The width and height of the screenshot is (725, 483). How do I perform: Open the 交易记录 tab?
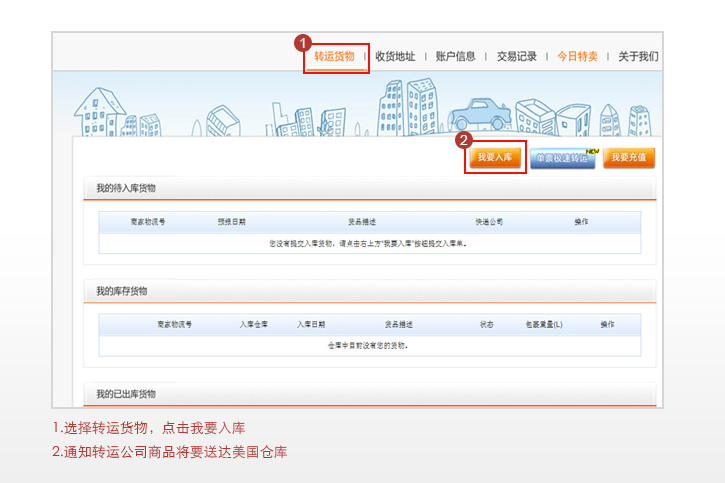[x=517, y=57]
